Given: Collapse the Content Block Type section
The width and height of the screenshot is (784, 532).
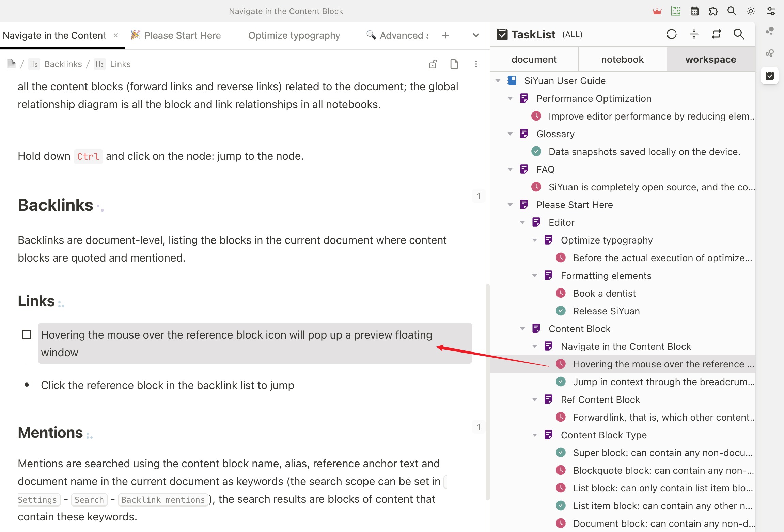Looking at the screenshot, I should [534, 435].
